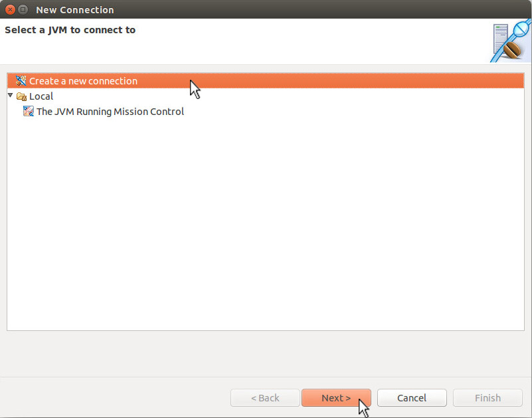The width and height of the screenshot is (532, 418).
Task: Select the Local folder label
Action: (41, 96)
